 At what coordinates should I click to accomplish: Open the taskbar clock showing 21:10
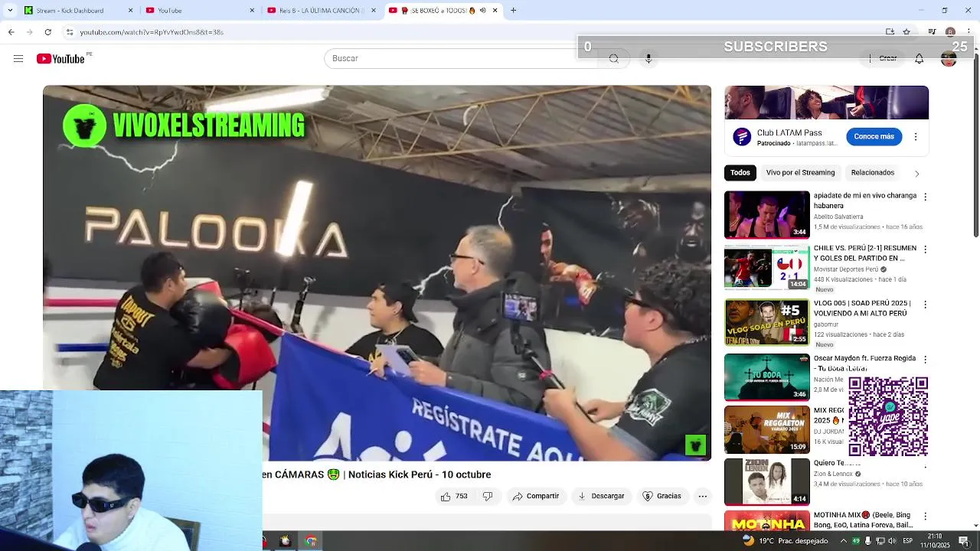pos(935,541)
